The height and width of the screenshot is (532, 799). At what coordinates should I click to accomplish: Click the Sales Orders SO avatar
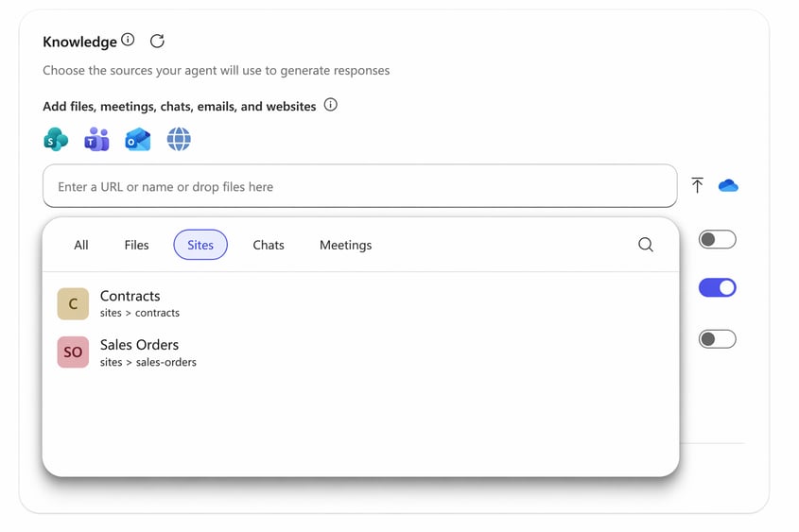coord(73,352)
